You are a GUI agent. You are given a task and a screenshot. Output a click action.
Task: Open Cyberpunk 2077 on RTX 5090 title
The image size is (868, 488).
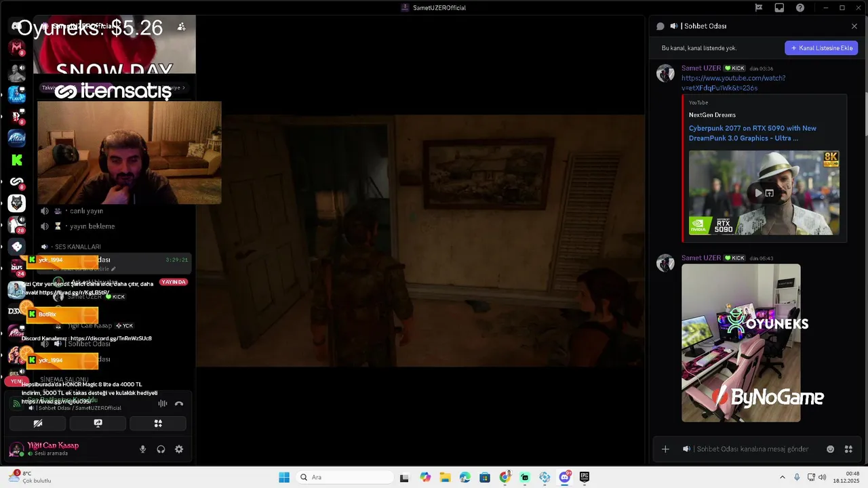753,133
